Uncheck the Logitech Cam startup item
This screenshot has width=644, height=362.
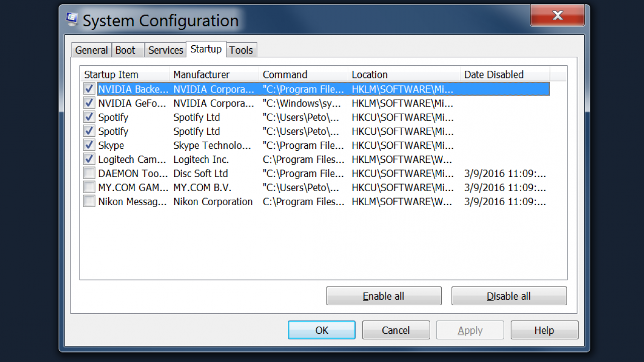(89, 159)
